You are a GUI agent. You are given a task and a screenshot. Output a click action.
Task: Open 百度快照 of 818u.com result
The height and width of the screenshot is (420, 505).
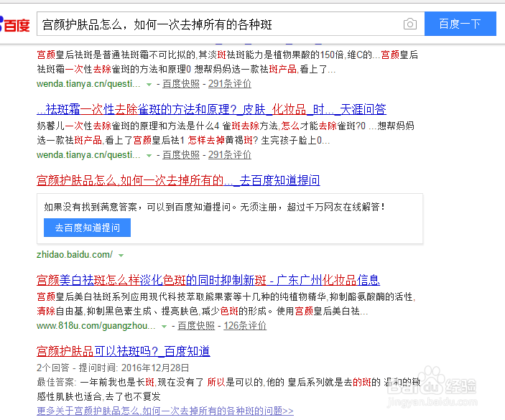[196, 326]
